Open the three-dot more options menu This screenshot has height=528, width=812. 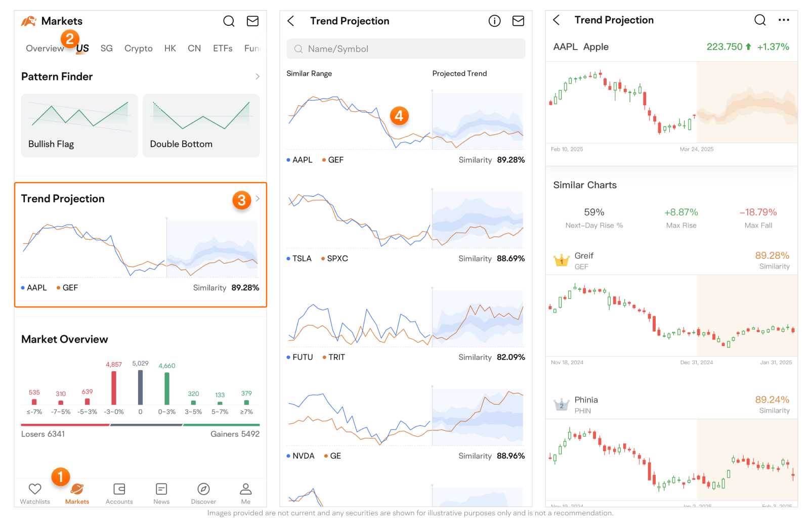coord(784,20)
